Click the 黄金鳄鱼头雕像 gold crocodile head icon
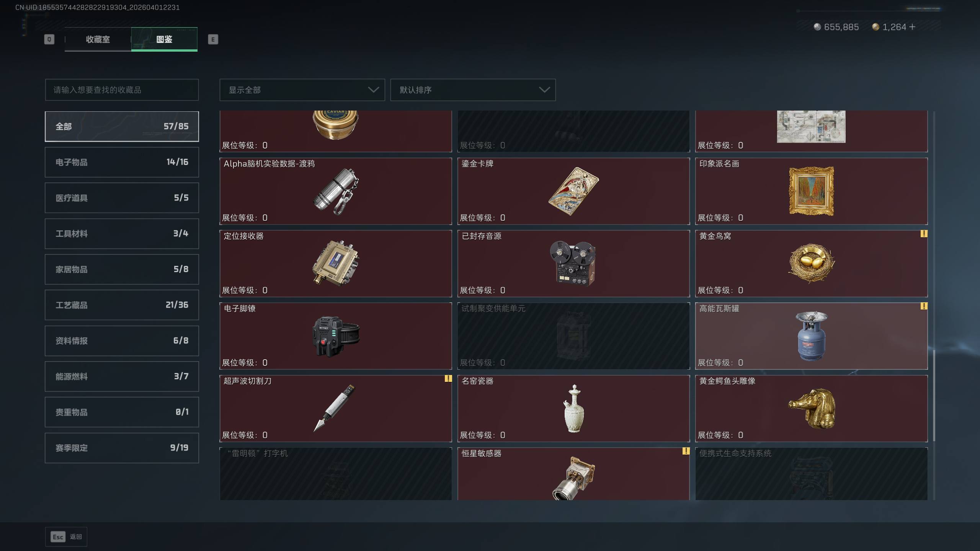Screen dimensions: 980x551 (811, 408)
